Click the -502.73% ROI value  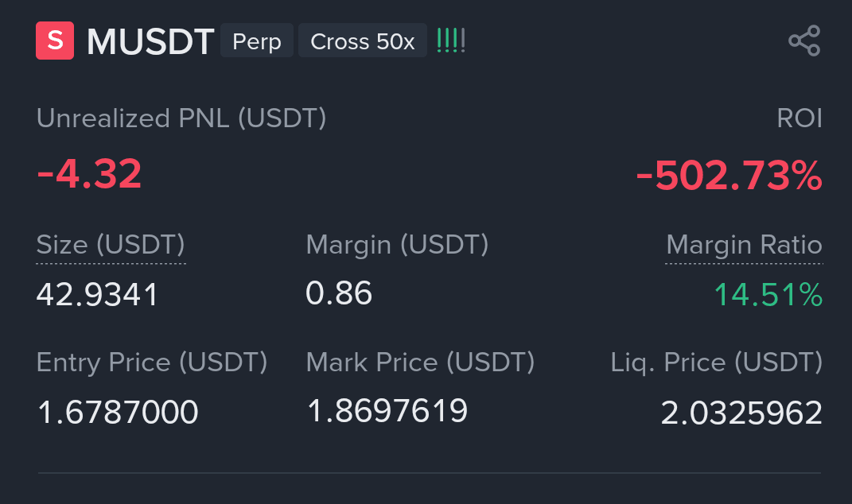tap(729, 176)
